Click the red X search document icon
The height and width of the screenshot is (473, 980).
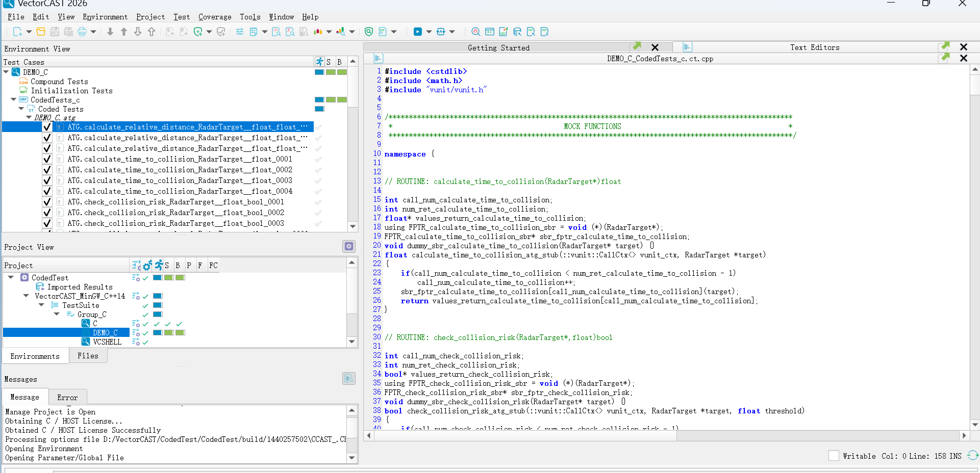coord(290,32)
